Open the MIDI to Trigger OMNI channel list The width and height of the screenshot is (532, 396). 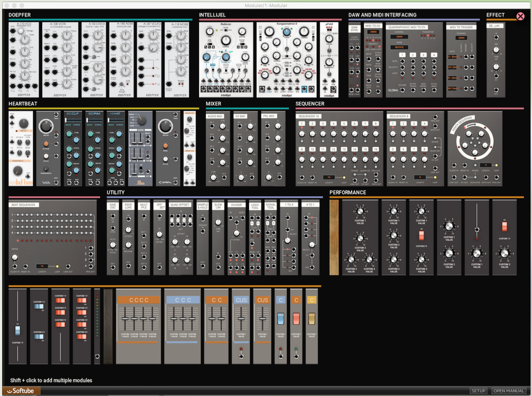click(x=461, y=38)
